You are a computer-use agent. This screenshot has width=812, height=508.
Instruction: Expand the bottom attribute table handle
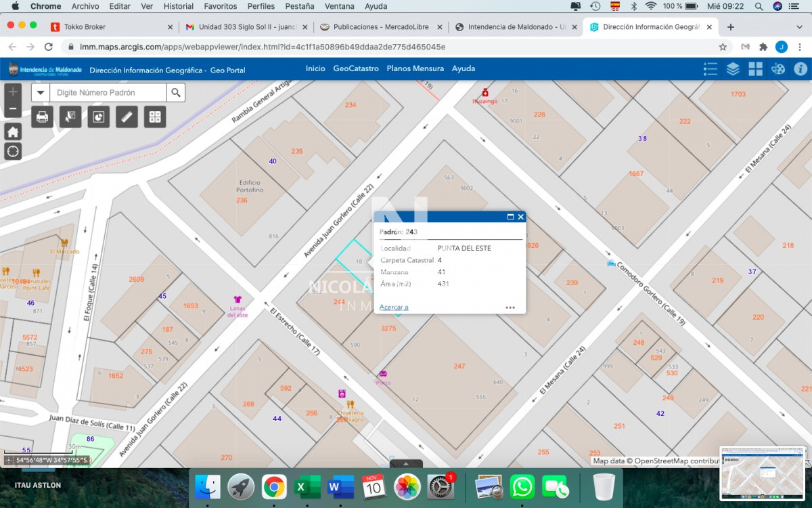[x=406, y=464]
